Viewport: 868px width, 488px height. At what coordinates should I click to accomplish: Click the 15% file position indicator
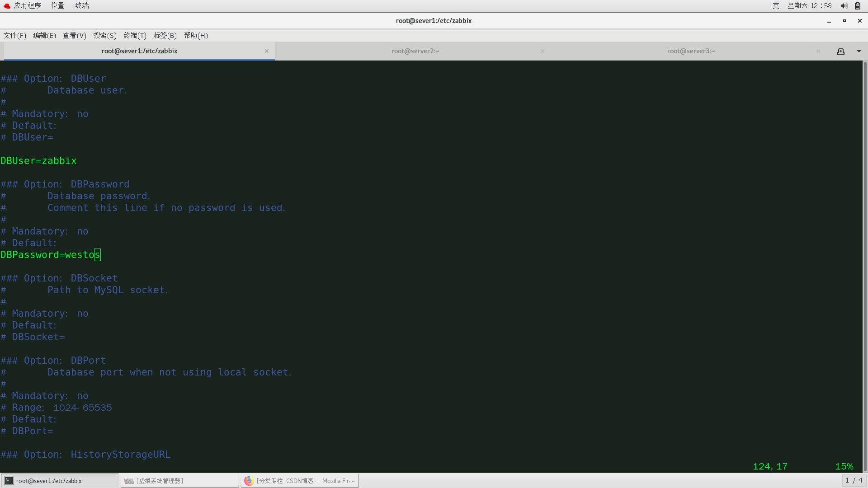844,466
